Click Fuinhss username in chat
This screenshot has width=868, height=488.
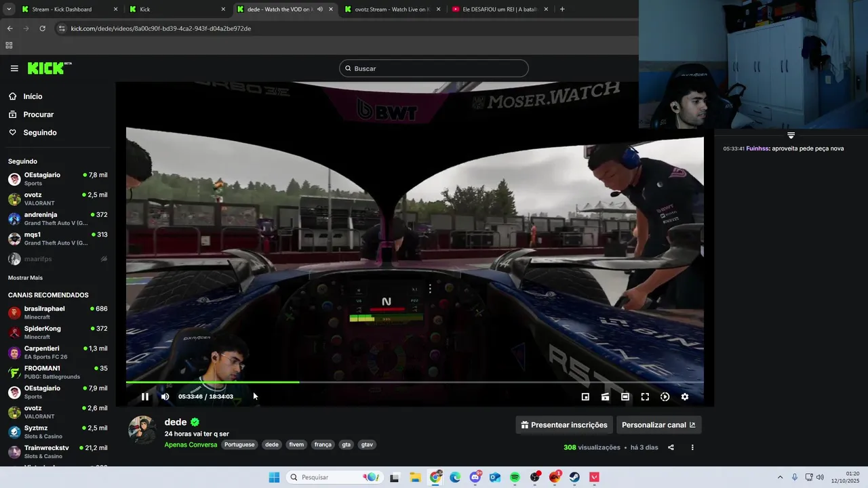coord(757,148)
